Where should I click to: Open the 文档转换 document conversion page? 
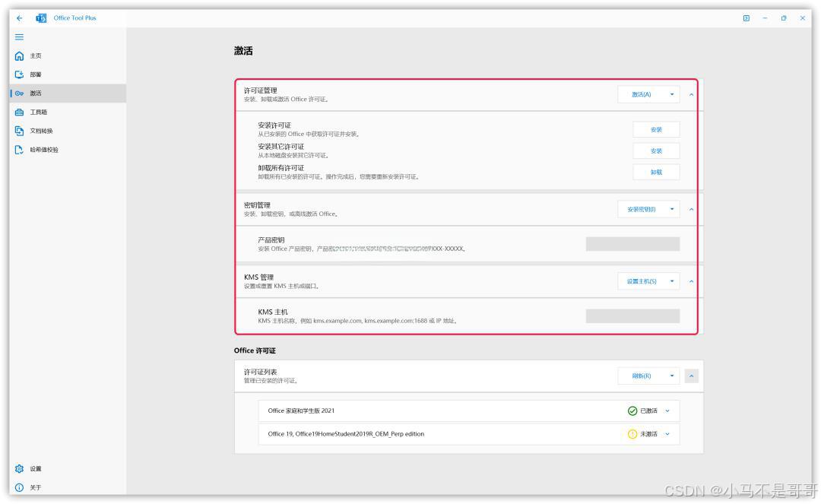tap(68, 131)
